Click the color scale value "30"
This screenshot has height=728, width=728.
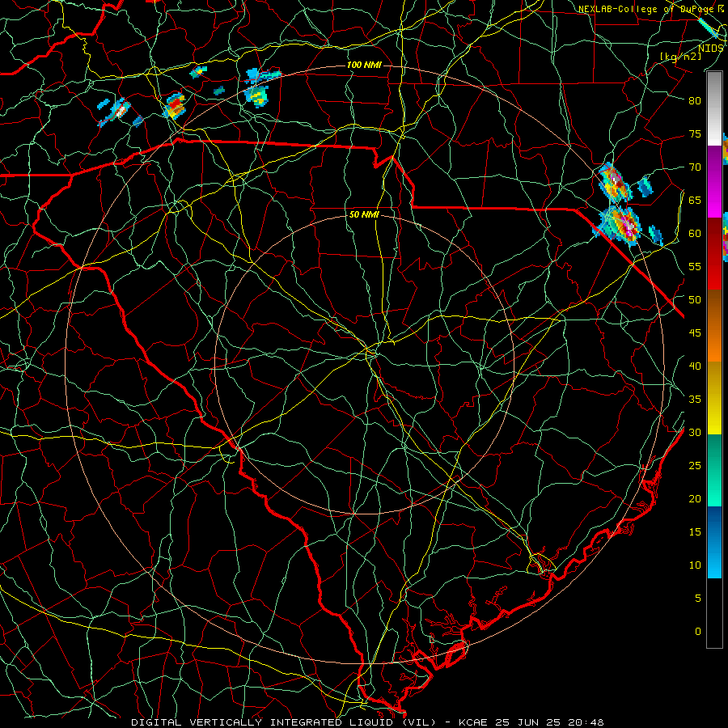click(695, 433)
